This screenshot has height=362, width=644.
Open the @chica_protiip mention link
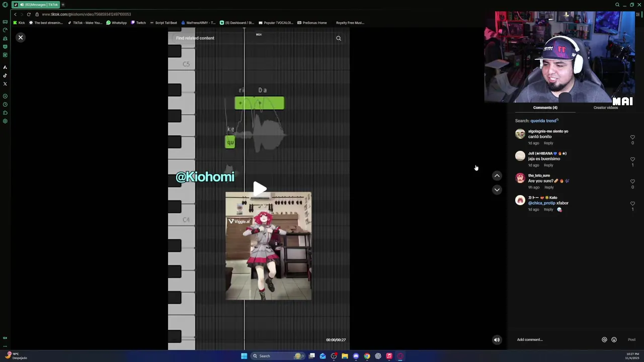541,203
